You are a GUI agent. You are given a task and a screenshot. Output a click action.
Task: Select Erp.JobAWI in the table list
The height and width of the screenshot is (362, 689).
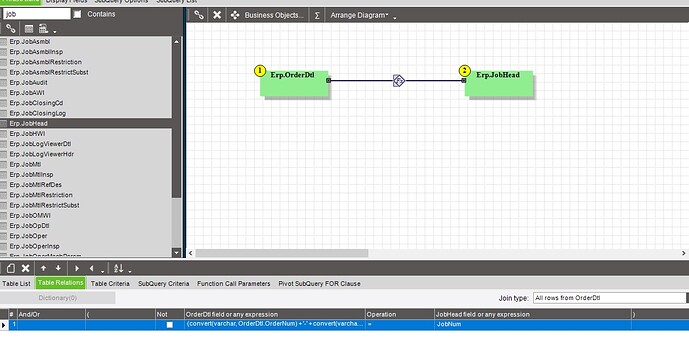tap(86, 93)
